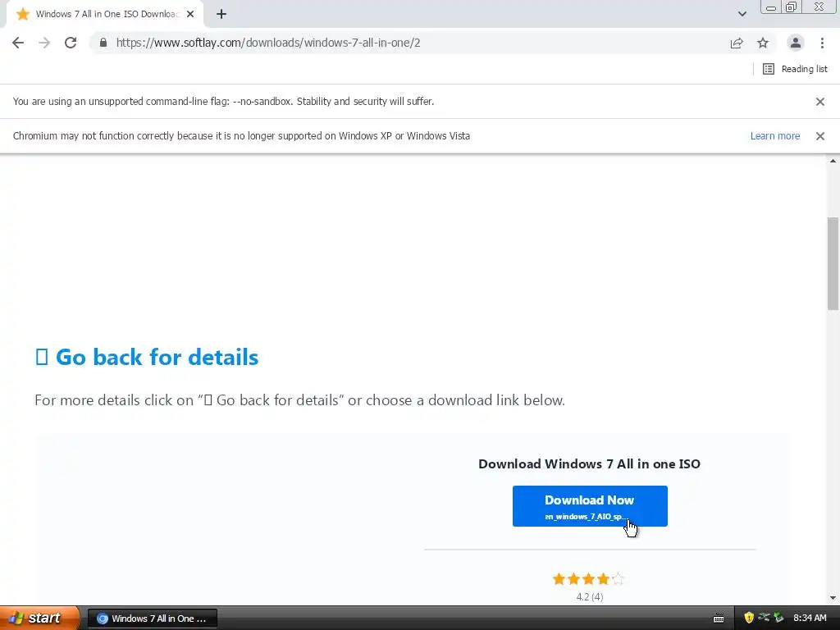Select the Windows 7 All in One ISO tab
Screen dimensions: 840x630
tap(105, 15)
